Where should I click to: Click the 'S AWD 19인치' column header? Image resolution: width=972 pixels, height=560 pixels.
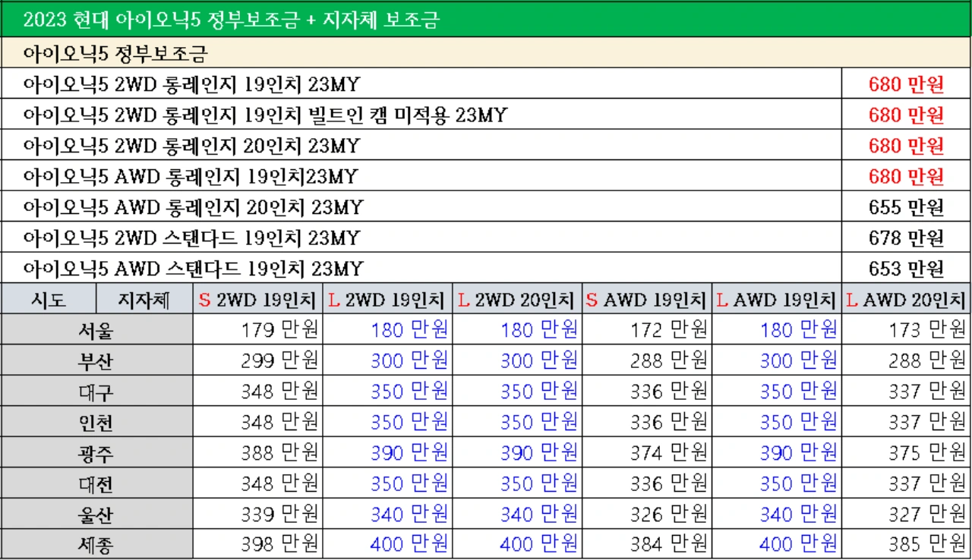648,299
